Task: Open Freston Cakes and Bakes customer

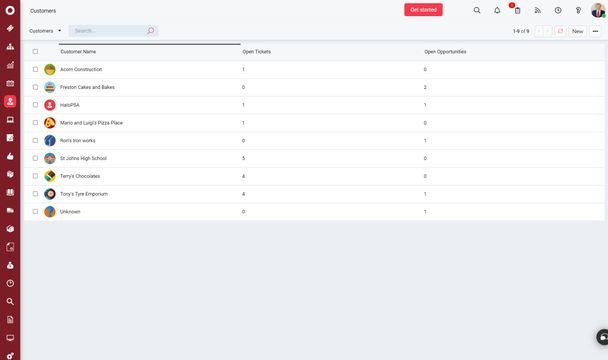Action: pos(87,87)
